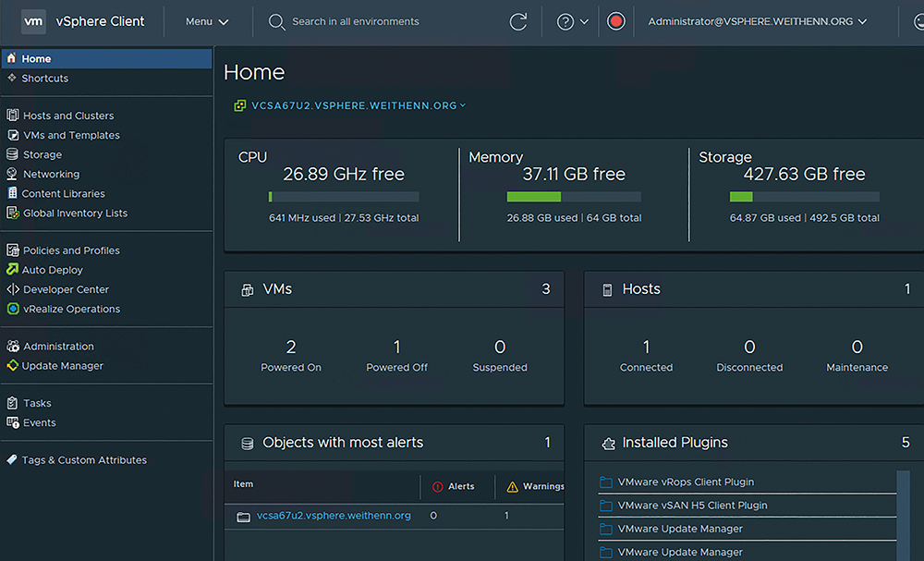Click the vCenter server icon beside VCSA67U2
The height and width of the screenshot is (561, 924).
click(x=240, y=105)
